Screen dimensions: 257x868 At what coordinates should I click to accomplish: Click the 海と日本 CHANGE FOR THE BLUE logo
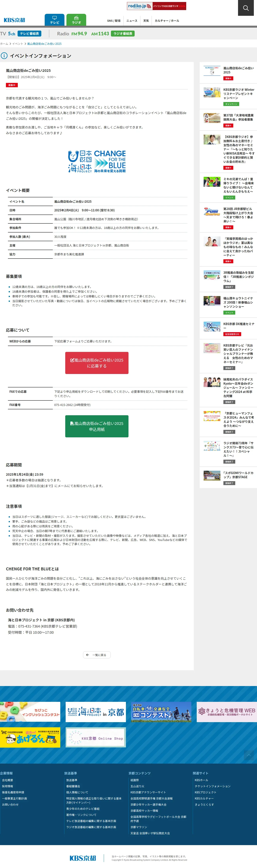point(97,162)
